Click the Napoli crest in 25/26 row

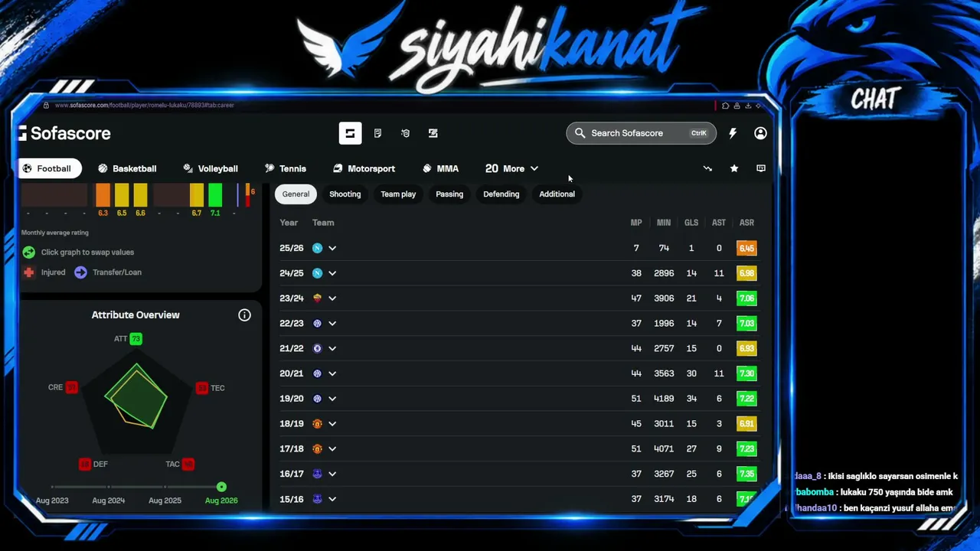[317, 248]
